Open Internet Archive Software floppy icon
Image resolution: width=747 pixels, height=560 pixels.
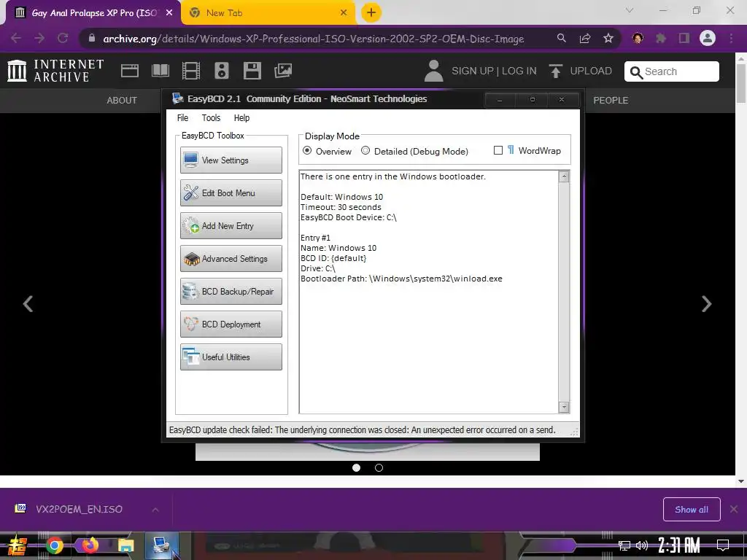click(x=252, y=71)
